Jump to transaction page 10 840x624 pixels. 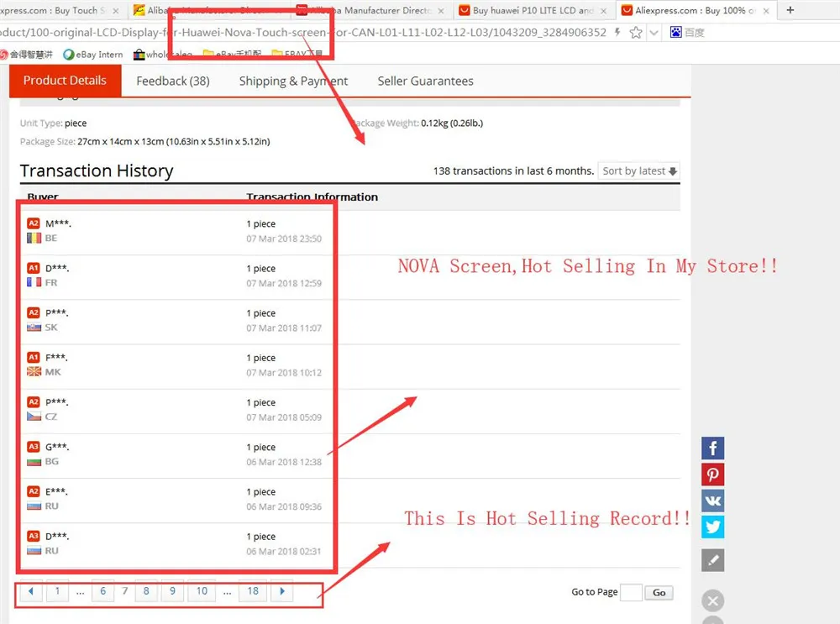pyautogui.click(x=202, y=590)
